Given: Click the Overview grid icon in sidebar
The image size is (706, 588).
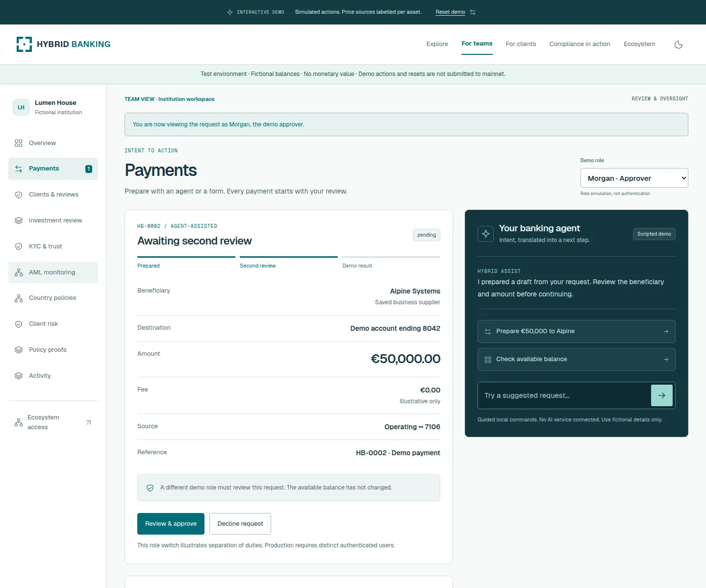Looking at the screenshot, I should coord(19,143).
